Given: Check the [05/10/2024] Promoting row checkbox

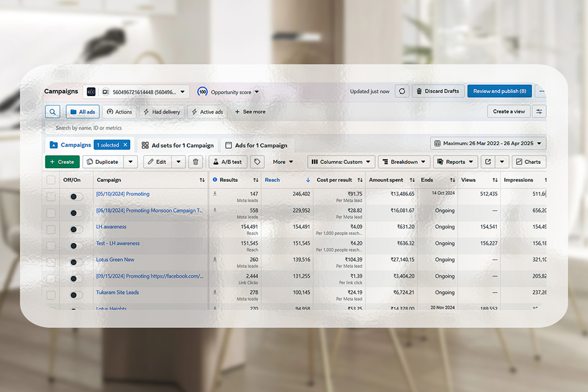Looking at the screenshot, I should click(51, 197).
